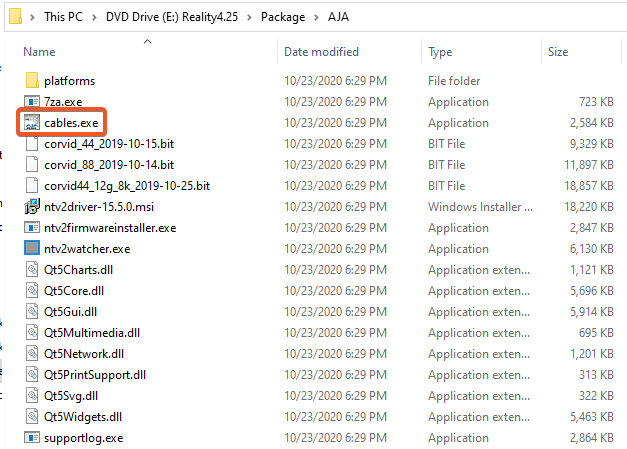Click the ntv2watcher.exe icon
The height and width of the screenshot is (449, 627).
31,249
